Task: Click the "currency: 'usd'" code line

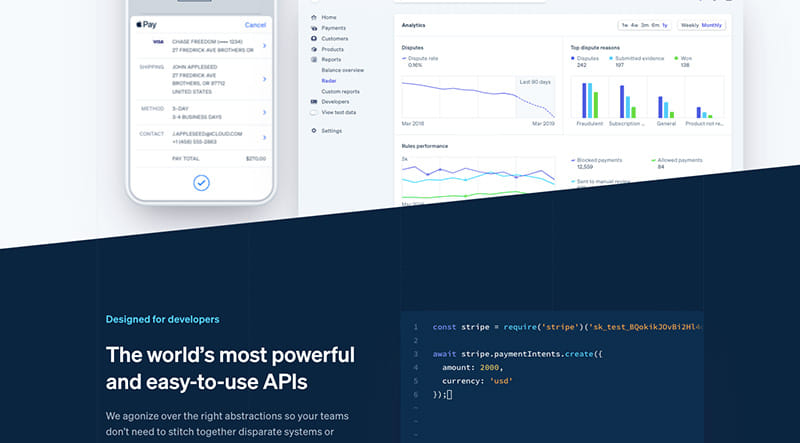Action: (x=477, y=381)
